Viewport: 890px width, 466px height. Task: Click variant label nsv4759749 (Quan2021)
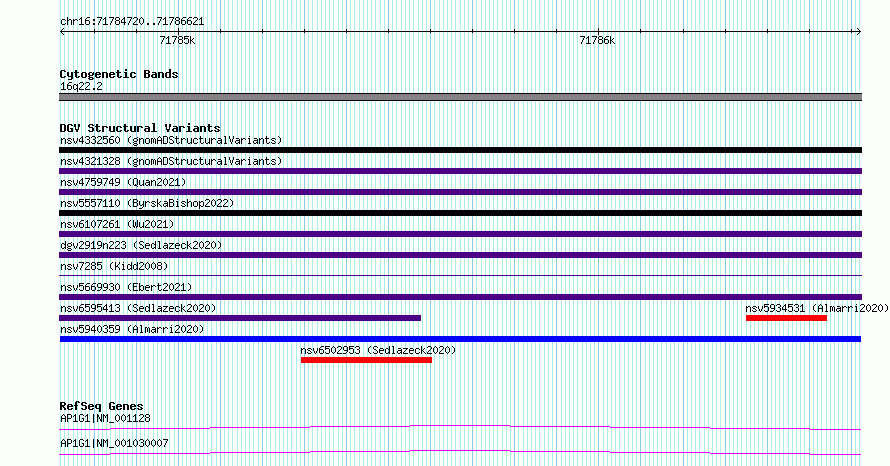tap(123, 182)
